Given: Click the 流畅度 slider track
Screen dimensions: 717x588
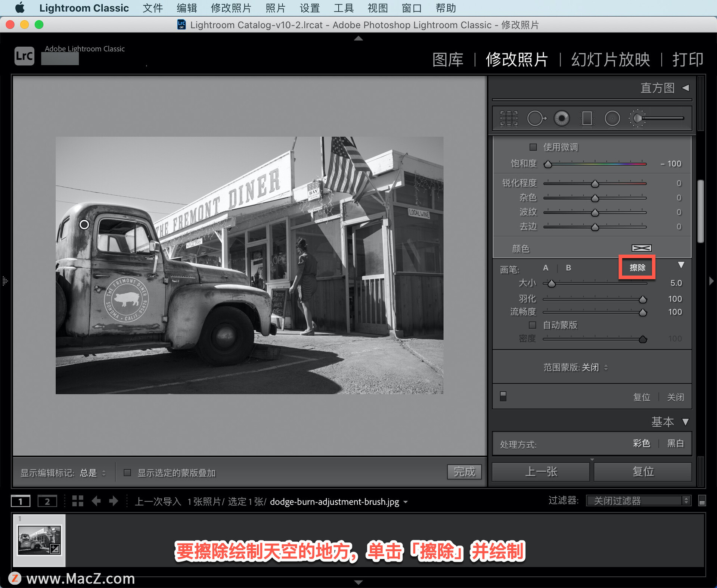Looking at the screenshot, I should tap(595, 312).
